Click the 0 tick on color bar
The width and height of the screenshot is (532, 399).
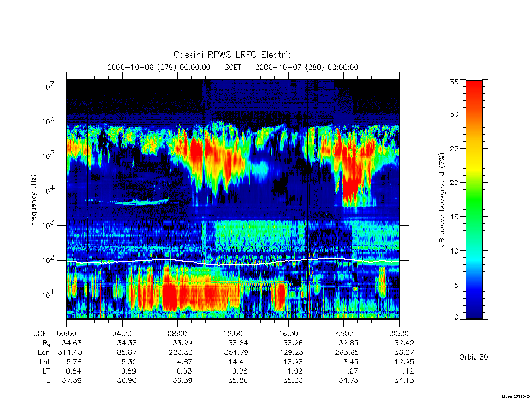[x=456, y=317]
